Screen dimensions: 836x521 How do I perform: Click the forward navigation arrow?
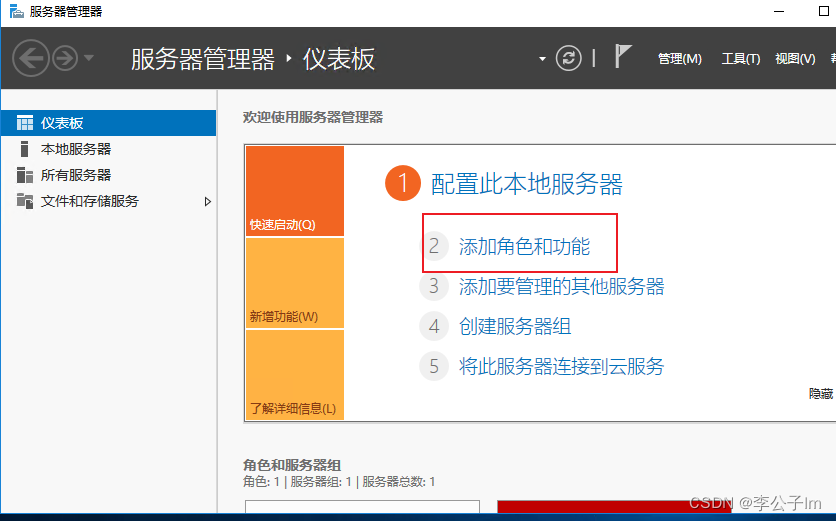pyautogui.click(x=65, y=58)
